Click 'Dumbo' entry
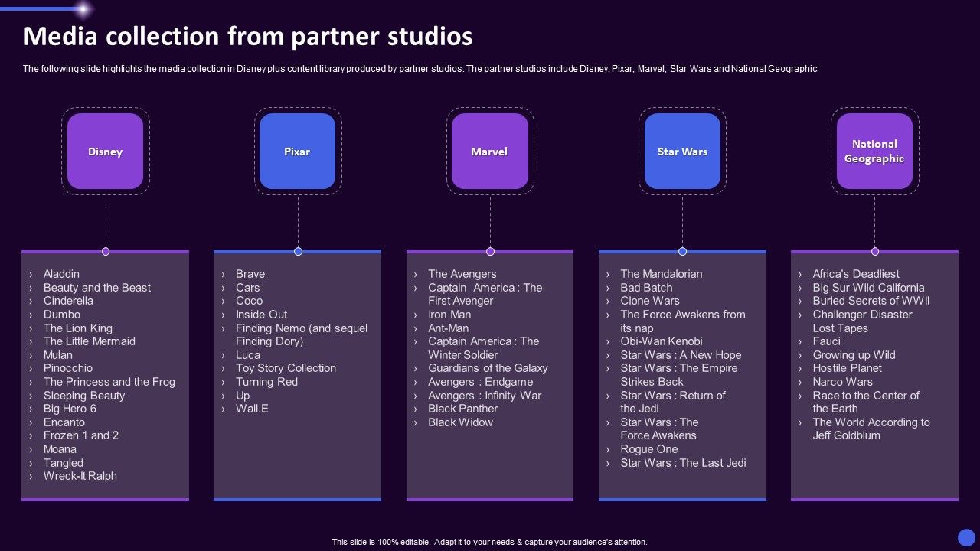The height and width of the screenshot is (551, 980). coord(62,315)
